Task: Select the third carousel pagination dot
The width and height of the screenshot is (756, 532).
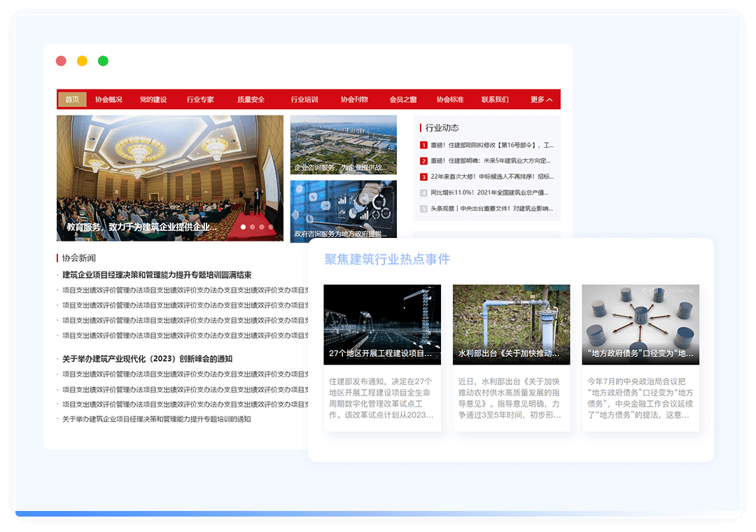Action: [261, 227]
